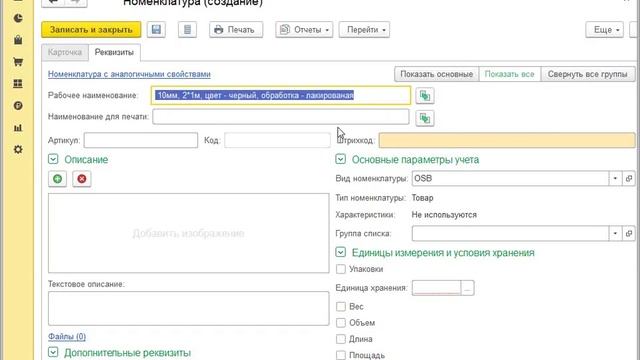Open the Группа списка dropdown arrow
The height and width of the screenshot is (360, 640).
[x=615, y=233]
